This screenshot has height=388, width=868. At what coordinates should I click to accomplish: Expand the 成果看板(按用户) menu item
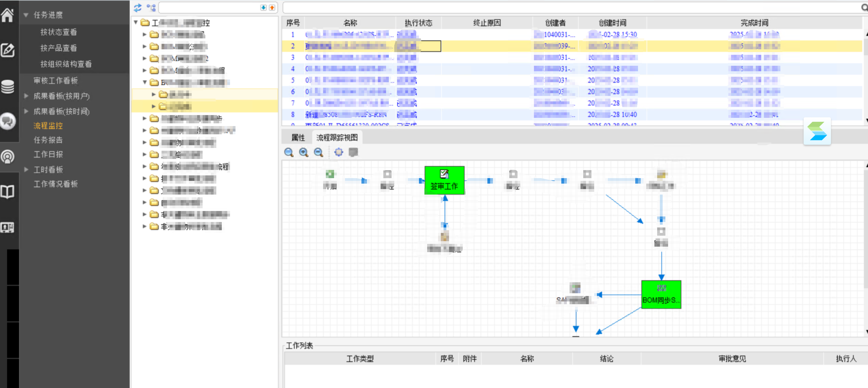(x=26, y=96)
